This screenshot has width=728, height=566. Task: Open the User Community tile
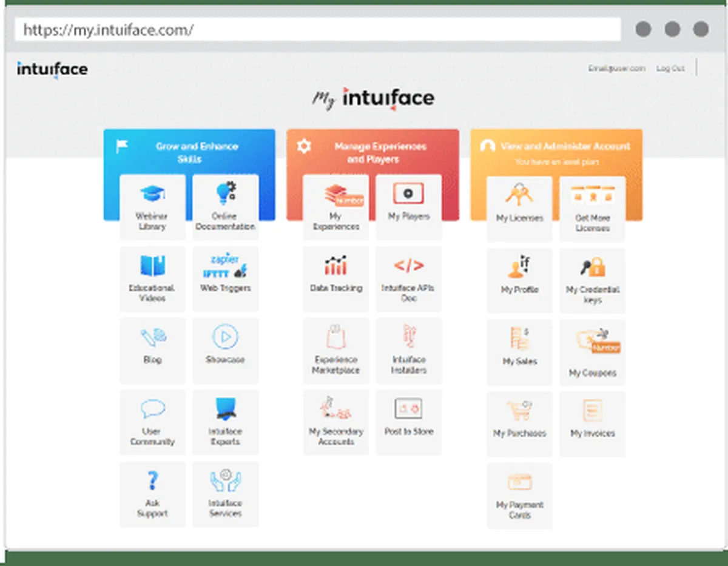152,423
